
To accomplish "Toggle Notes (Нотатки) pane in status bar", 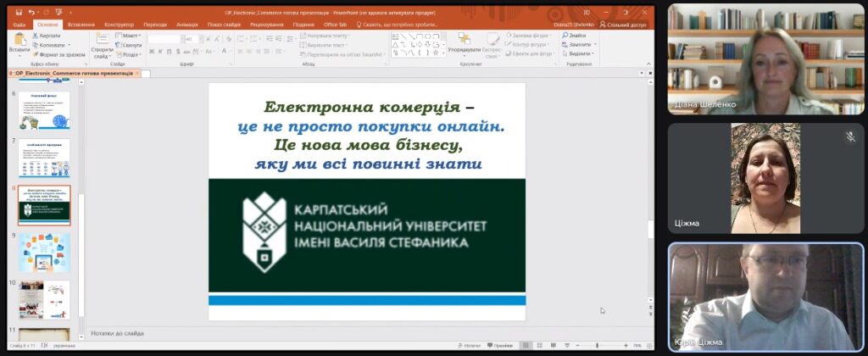I will point(468,346).
